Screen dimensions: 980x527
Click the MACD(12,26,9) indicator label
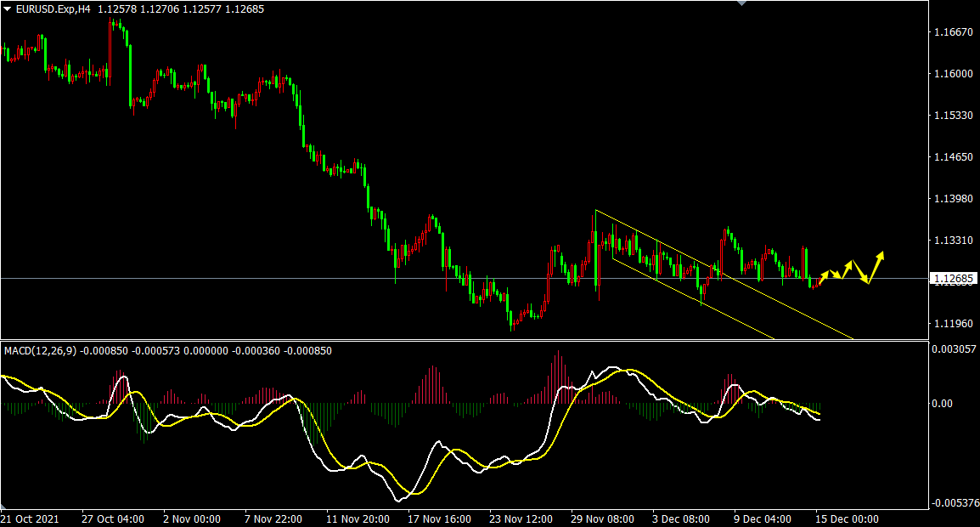tap(40, 350)
